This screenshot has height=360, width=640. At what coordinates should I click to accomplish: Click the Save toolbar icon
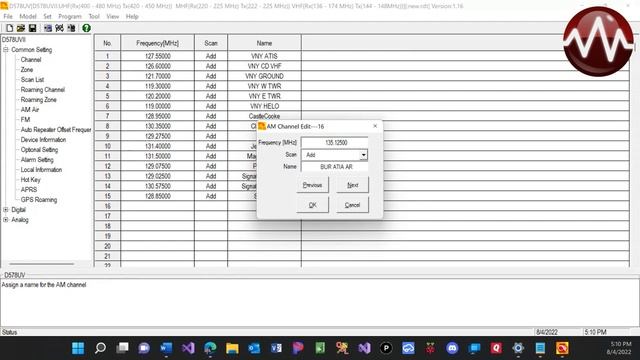coord(32,28)
